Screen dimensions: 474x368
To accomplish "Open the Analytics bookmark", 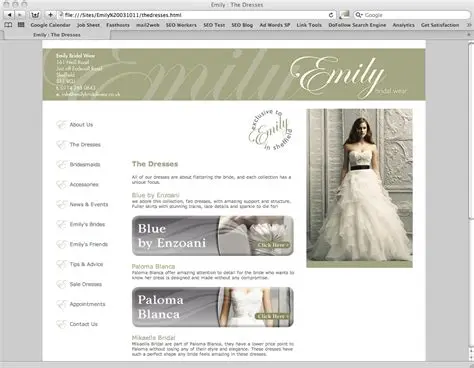I will (403, 25).
